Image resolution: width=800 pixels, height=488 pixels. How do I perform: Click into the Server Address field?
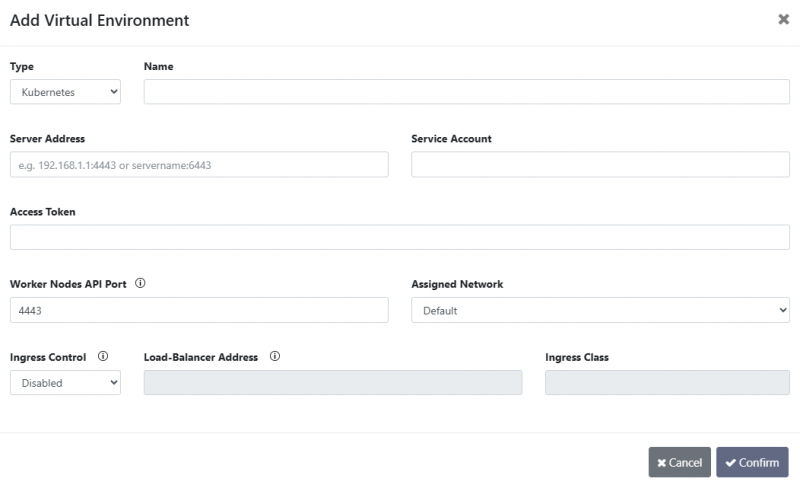(x=199, y=165)
